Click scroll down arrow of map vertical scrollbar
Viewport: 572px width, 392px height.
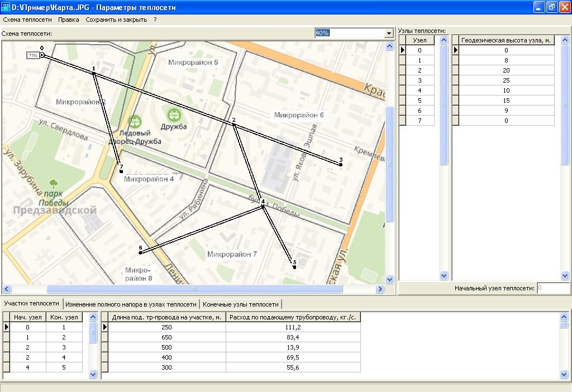(x=389, y=279)
